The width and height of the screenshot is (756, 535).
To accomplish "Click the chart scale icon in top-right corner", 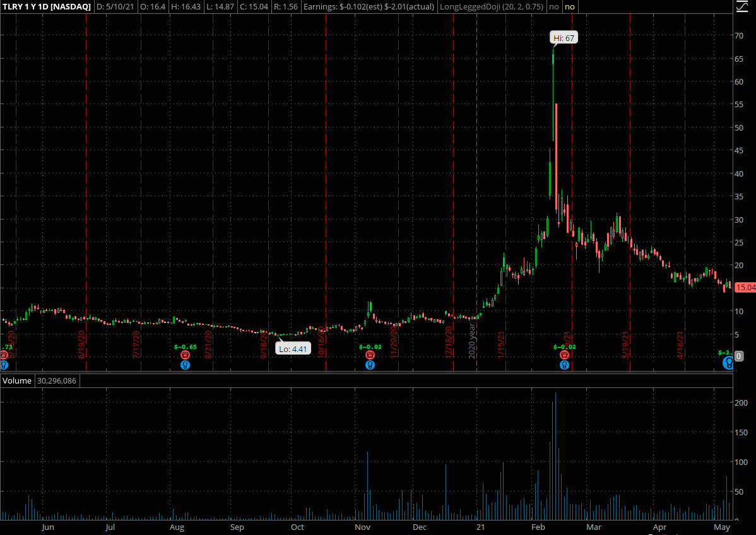I will tap(741, 8).
